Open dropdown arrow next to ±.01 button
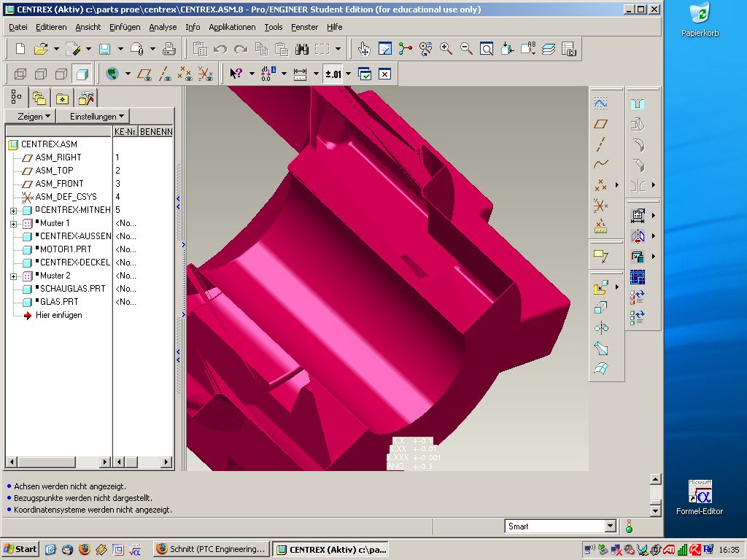747x560 pixels. pyautogui.click(x=348, y=74)
